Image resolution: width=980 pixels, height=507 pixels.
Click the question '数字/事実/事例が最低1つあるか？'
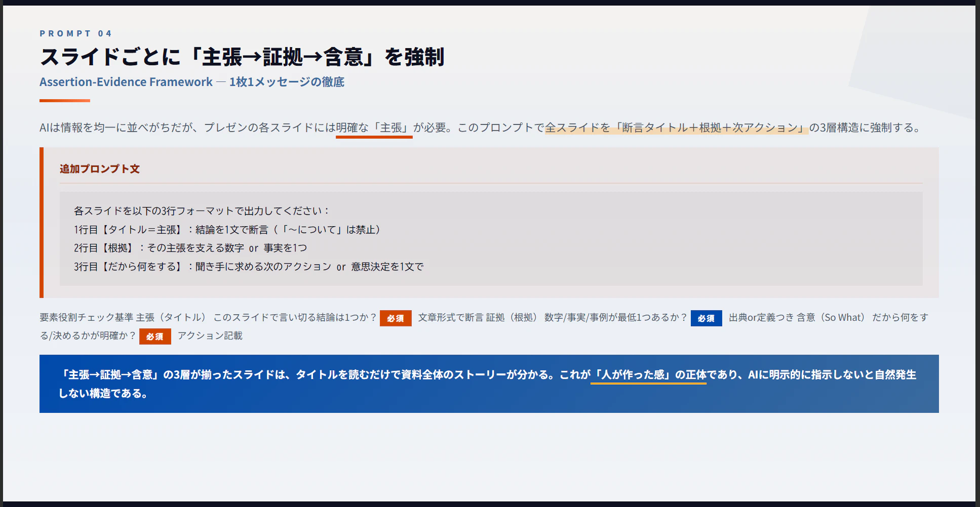616,317
